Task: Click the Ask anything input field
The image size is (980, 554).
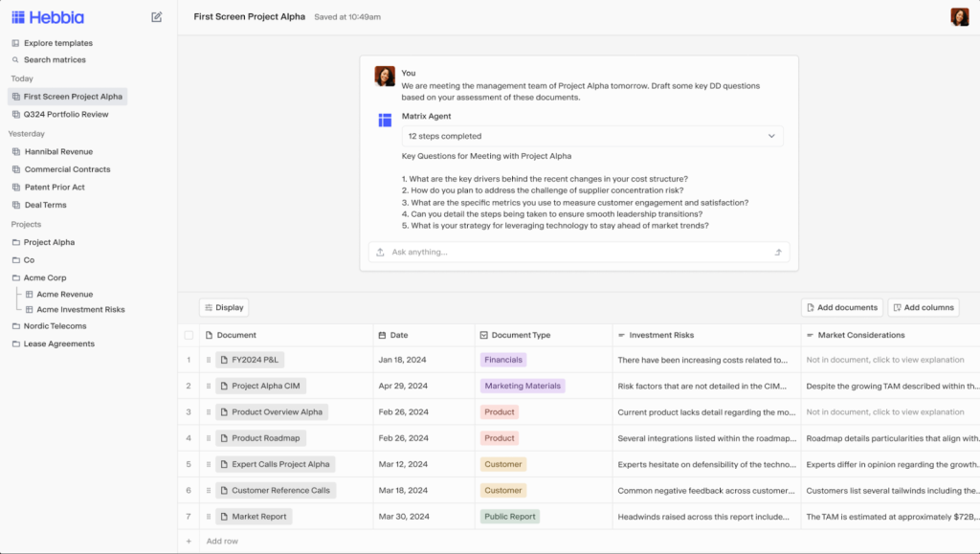Action: point(574,253)
